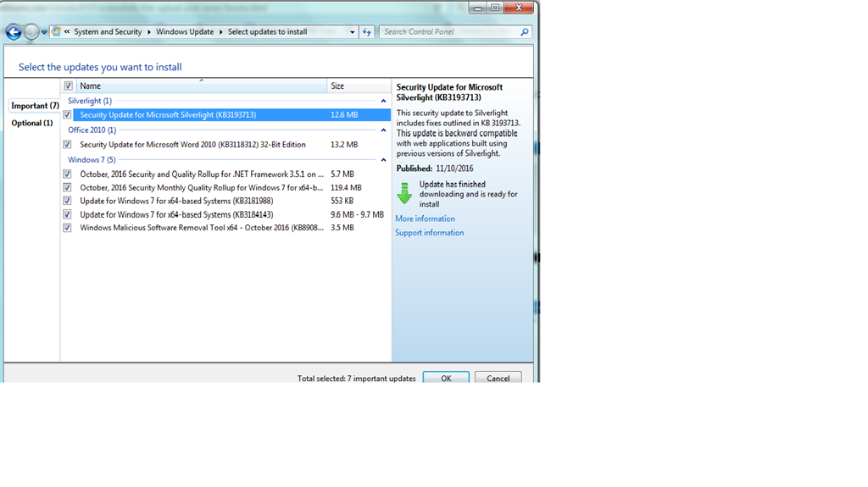Click the Refresh button in address bar
Viewport: 868px width, 487px height.
click(366, 32)
